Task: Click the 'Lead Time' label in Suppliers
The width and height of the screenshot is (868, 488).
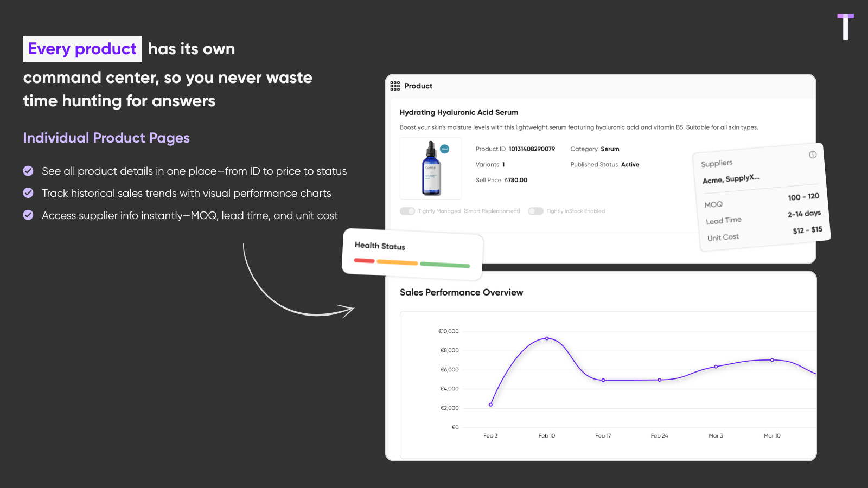Action: point(724,220)
